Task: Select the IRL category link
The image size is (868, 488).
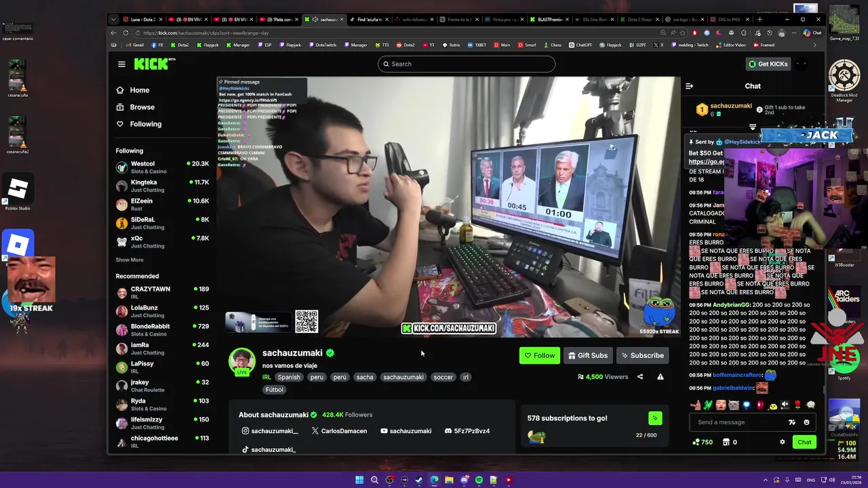Action: (267, 378)
